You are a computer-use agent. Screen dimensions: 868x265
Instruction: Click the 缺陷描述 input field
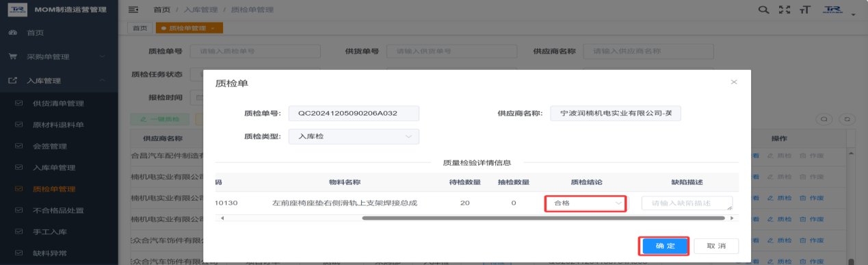[x=687, y=203]
